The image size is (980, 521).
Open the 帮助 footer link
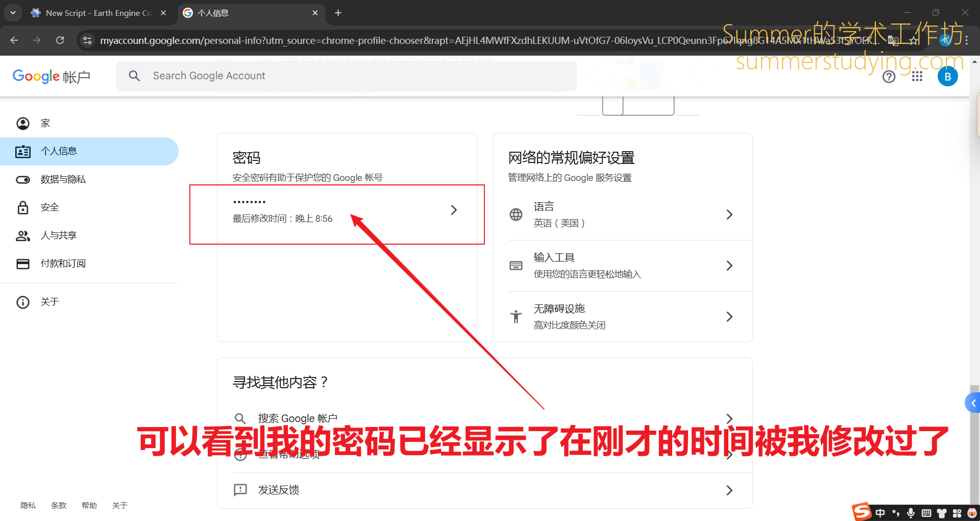[x=89, y=505]
